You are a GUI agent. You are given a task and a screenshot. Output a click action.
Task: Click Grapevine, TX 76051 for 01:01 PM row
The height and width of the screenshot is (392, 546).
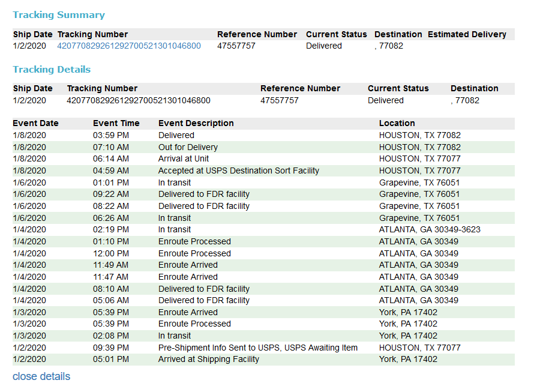click(419, 182)
